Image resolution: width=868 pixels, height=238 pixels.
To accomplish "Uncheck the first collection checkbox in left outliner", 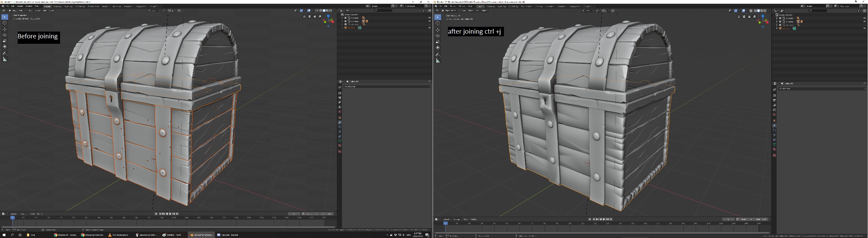I will pos(346,18).
